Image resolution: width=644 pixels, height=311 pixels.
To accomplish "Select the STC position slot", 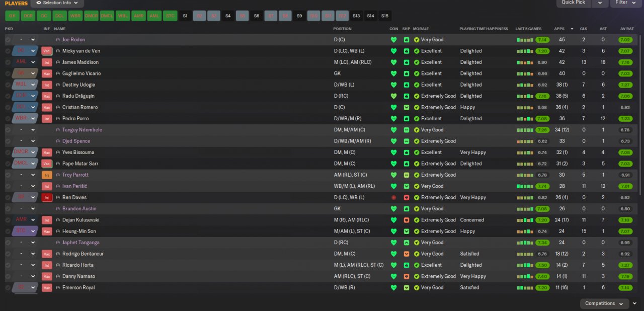I will pos(170,16).
